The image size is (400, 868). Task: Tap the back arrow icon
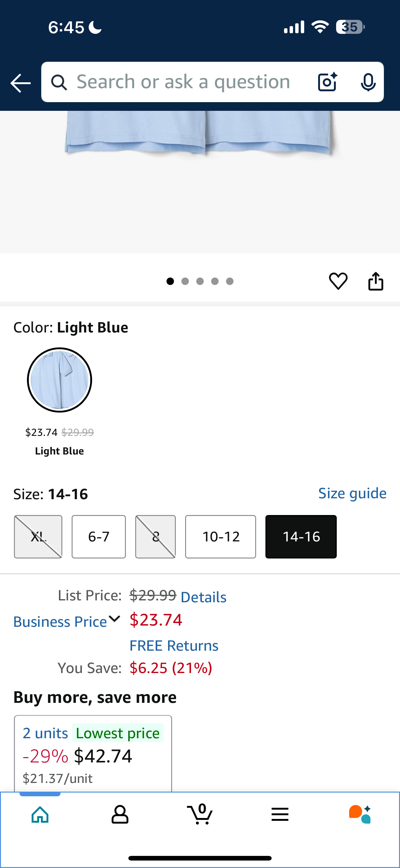(x=20, y=83)
